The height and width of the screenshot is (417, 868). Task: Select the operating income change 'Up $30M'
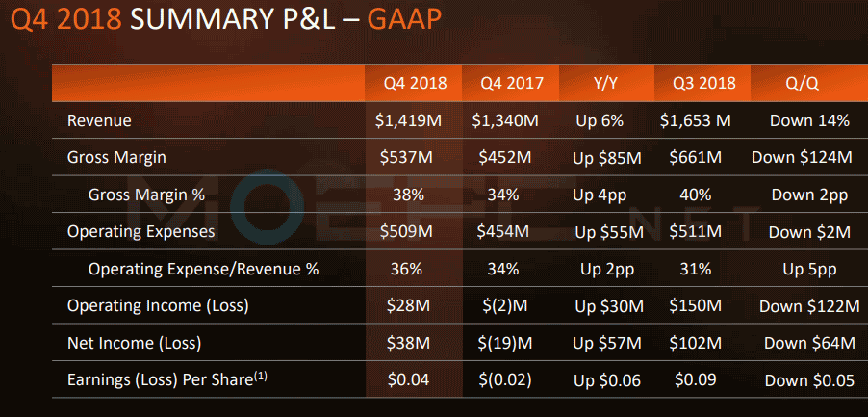pos(609,306)
